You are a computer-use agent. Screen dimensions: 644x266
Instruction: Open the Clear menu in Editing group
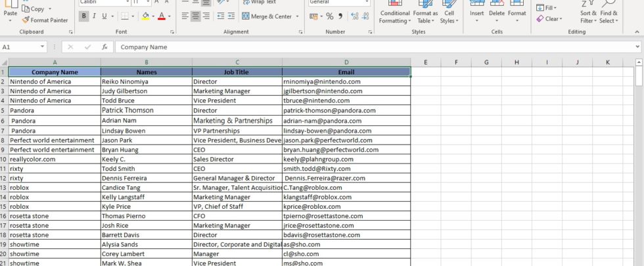click(552, 19)
